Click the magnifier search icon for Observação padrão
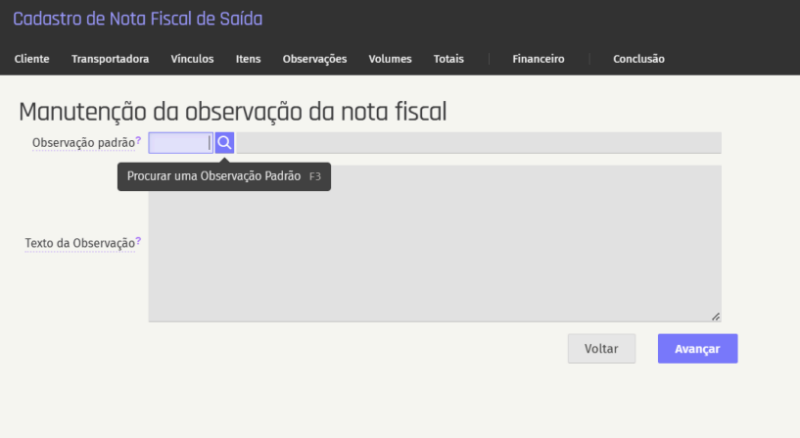Viewport: 800px width, 438px height. click(224, 143)
